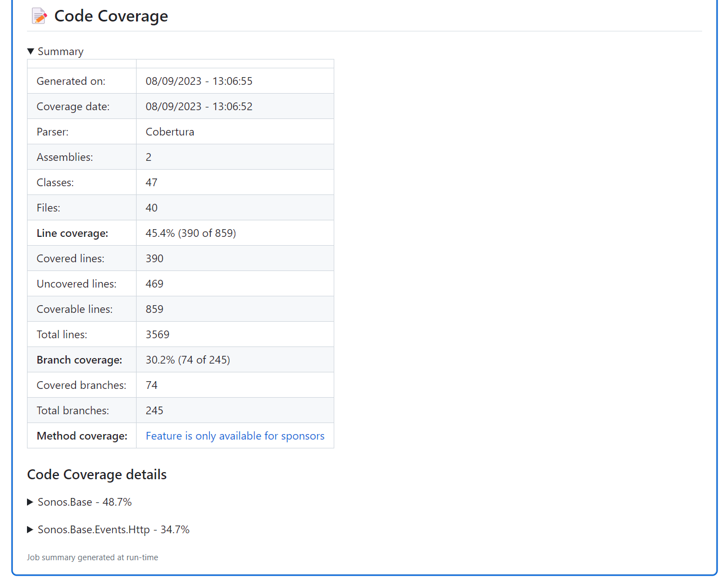Click the Cobertura parser value
Image resolution: width=728 pixels, height=585 pixels.
point(170,132)
